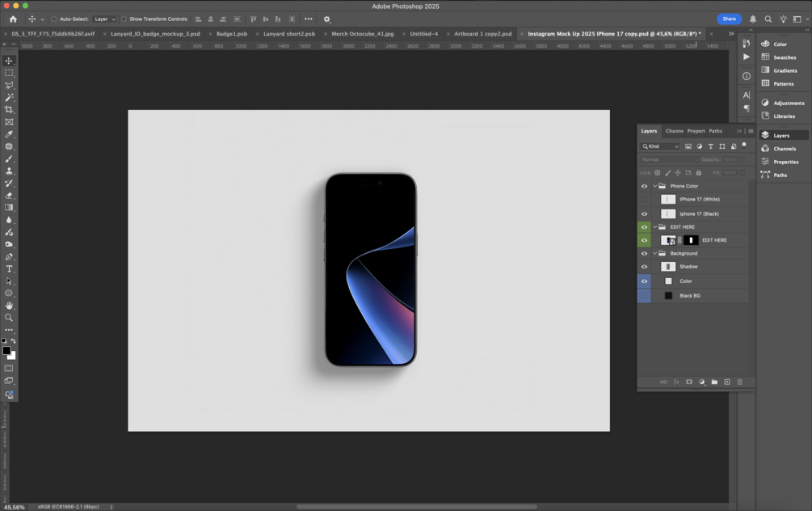812x511 pixels.
Task: Click the blue Share button
Action: [729, 19]
